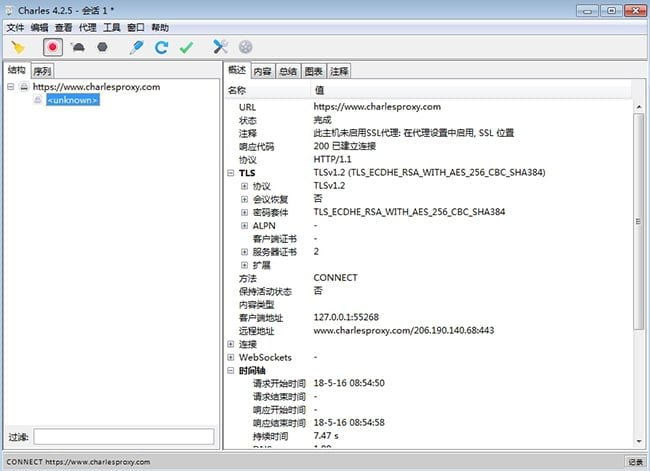Select the <unknown> tree entry
Viewport: 650px width, 471px height.
73,100
